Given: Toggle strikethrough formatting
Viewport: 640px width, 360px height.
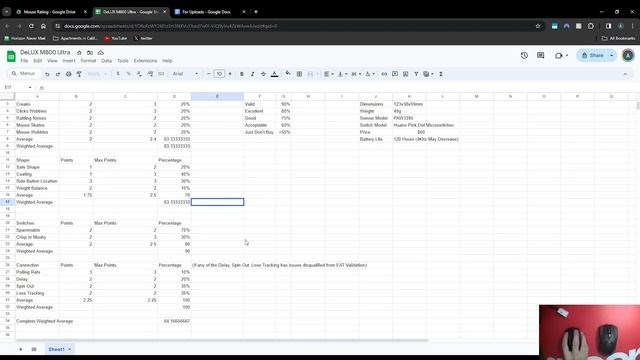Looking at the screenshot, I should [263, 74].
